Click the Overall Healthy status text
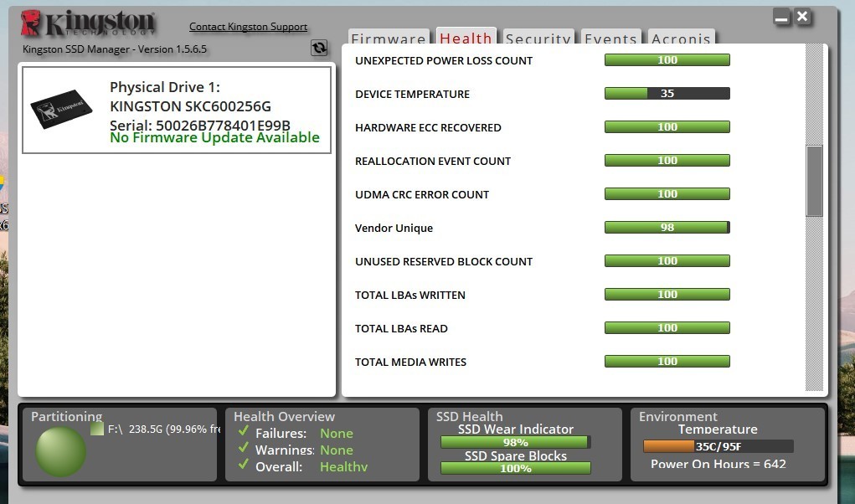 [343, 466]
